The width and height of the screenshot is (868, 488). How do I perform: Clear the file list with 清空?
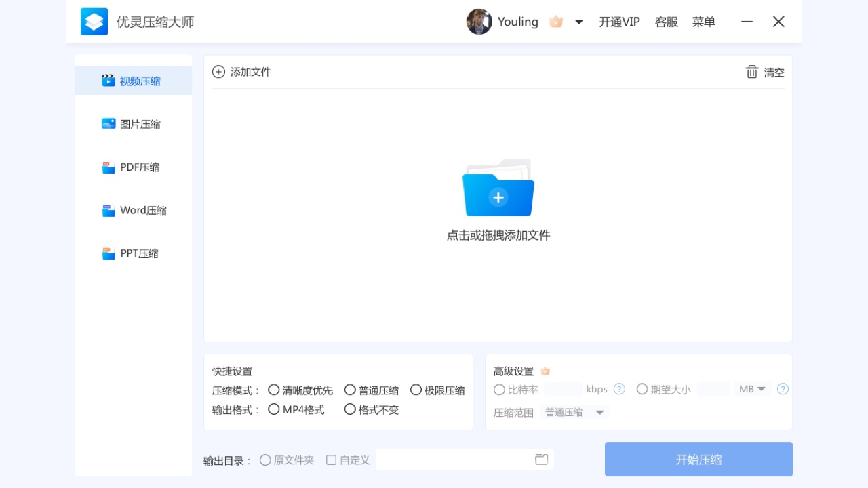click(765, 72)
